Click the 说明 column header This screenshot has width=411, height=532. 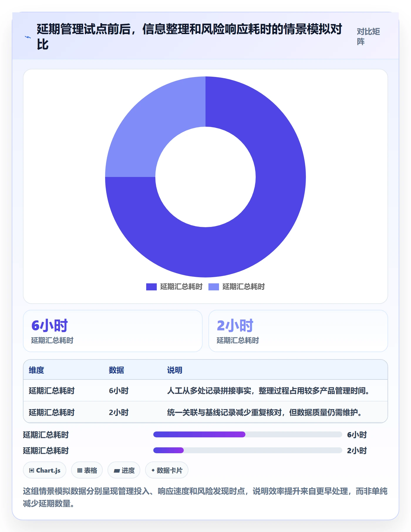click(x=175, y=370)
